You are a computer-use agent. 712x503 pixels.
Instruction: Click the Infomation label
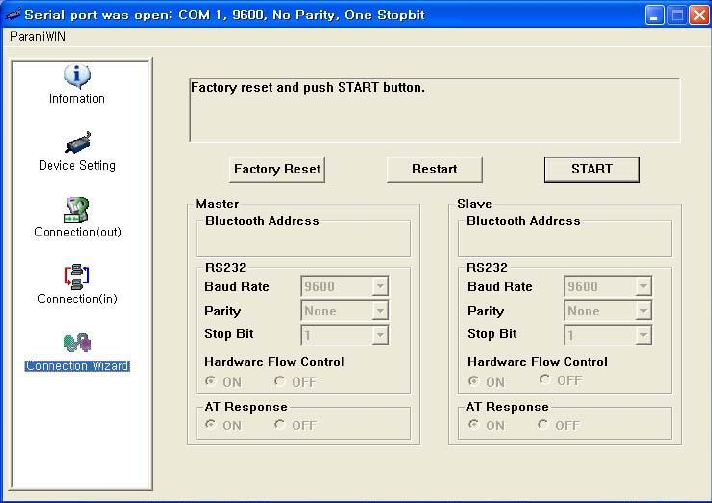(77, 99)
